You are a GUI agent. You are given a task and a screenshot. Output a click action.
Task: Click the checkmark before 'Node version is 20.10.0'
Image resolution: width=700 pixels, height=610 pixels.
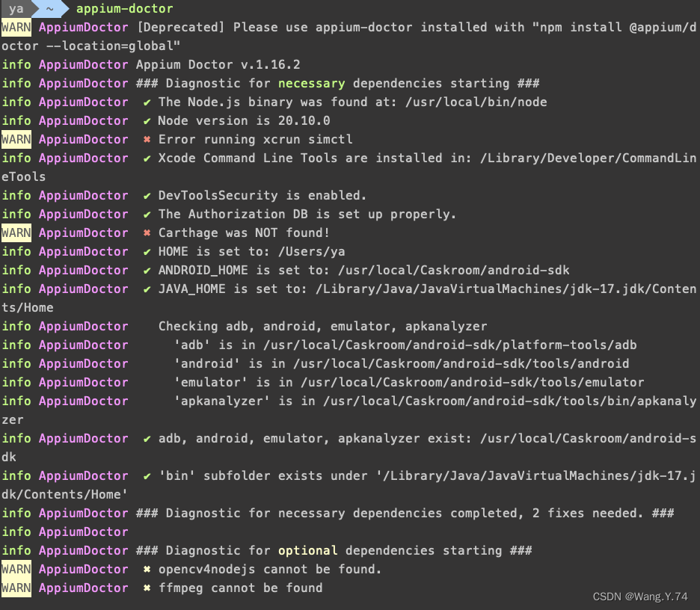(x=147, y=120)
